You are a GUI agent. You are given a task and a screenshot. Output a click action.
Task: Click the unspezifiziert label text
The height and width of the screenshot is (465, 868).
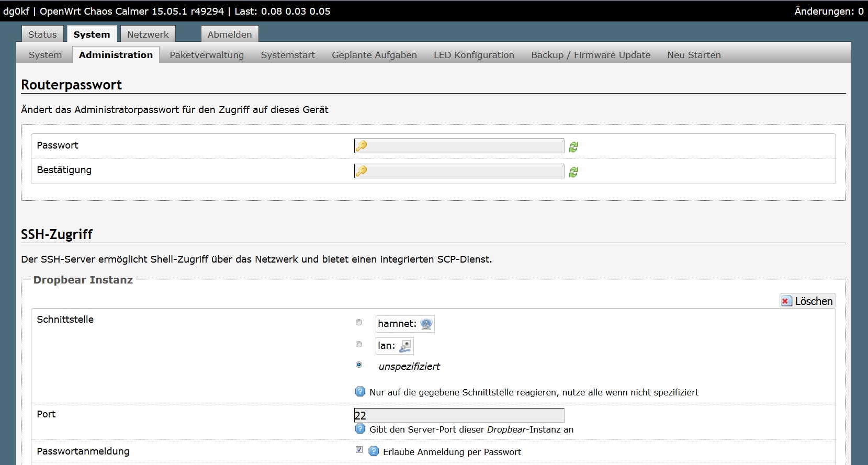click(x=409, y=367)
